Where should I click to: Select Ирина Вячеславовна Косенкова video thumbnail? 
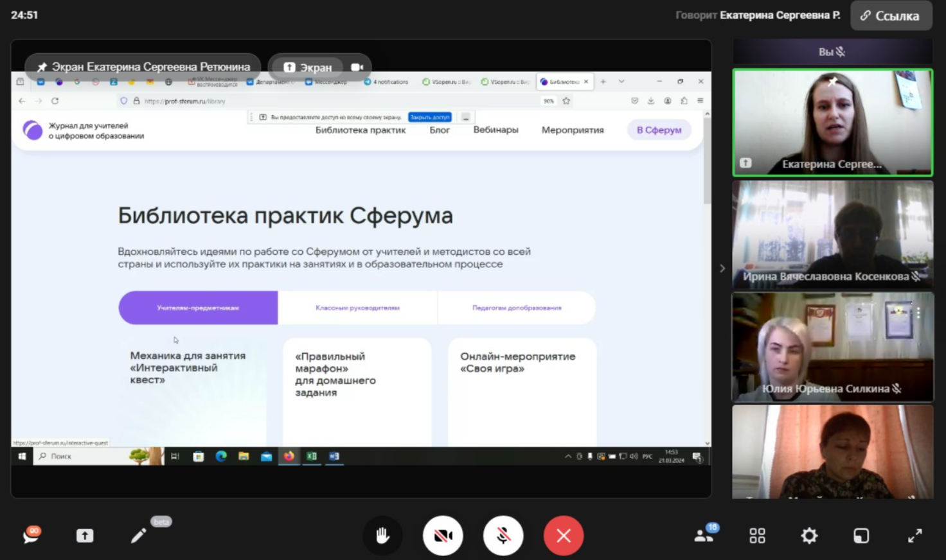pos(832,234)
